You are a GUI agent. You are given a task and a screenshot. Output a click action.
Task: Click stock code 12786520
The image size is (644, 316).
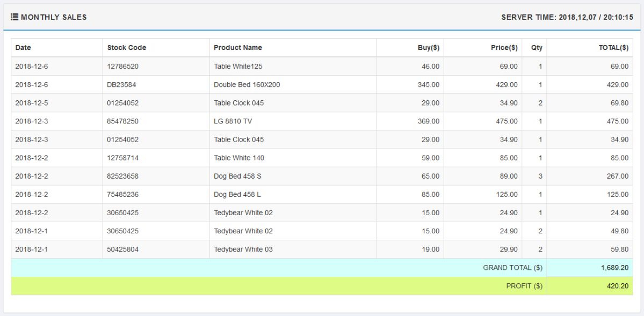click(123, 67)
